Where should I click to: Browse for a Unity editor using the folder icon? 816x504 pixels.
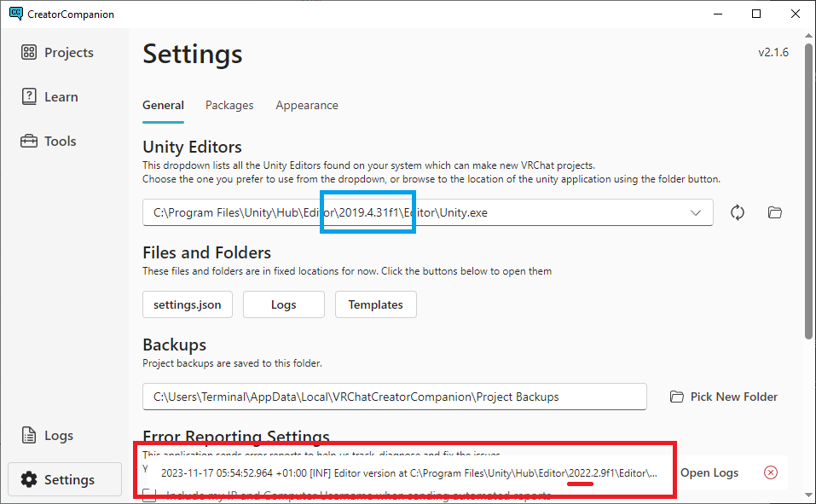pyautogui.click(x=774, y=212)
